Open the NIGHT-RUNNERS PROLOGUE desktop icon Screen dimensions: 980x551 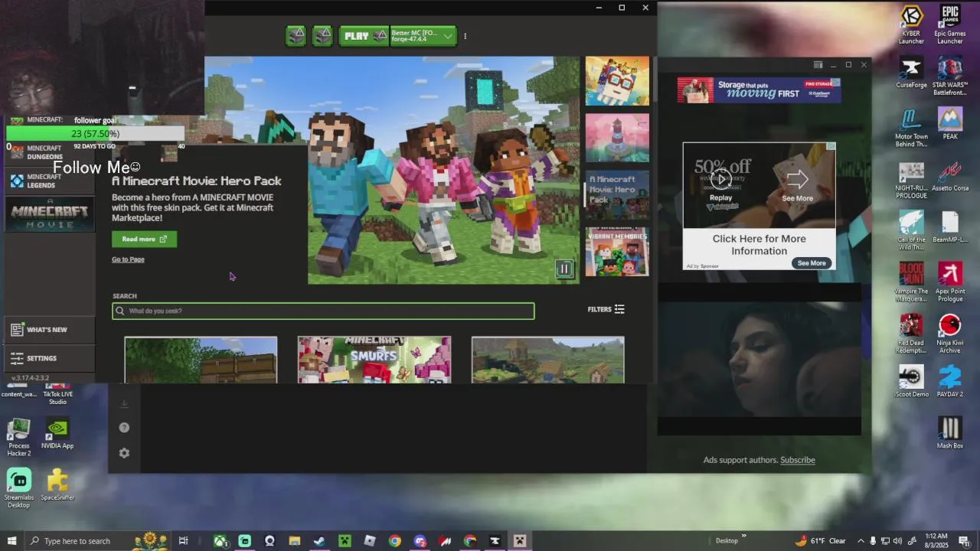911,179
